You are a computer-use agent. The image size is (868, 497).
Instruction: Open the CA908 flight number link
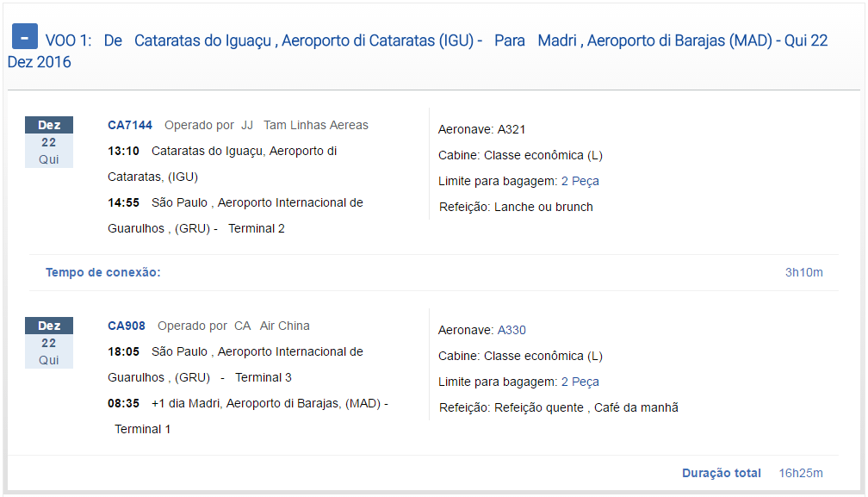click(x=127, y=326)
